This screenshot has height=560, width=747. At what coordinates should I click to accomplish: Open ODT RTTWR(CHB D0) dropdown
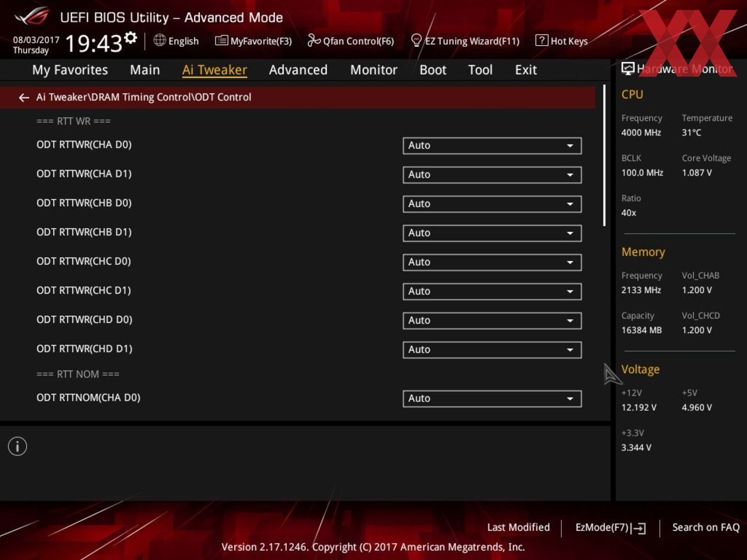pyautogui.click(x=492, y=204)
